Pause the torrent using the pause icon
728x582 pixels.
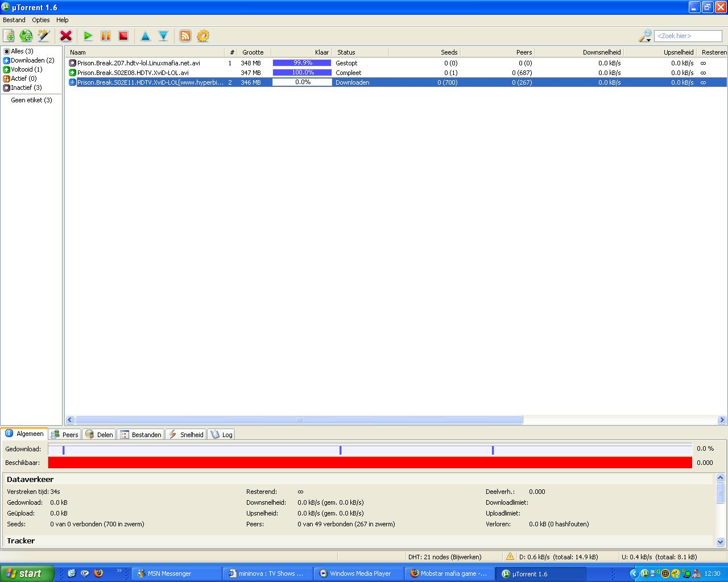point(105,36)
